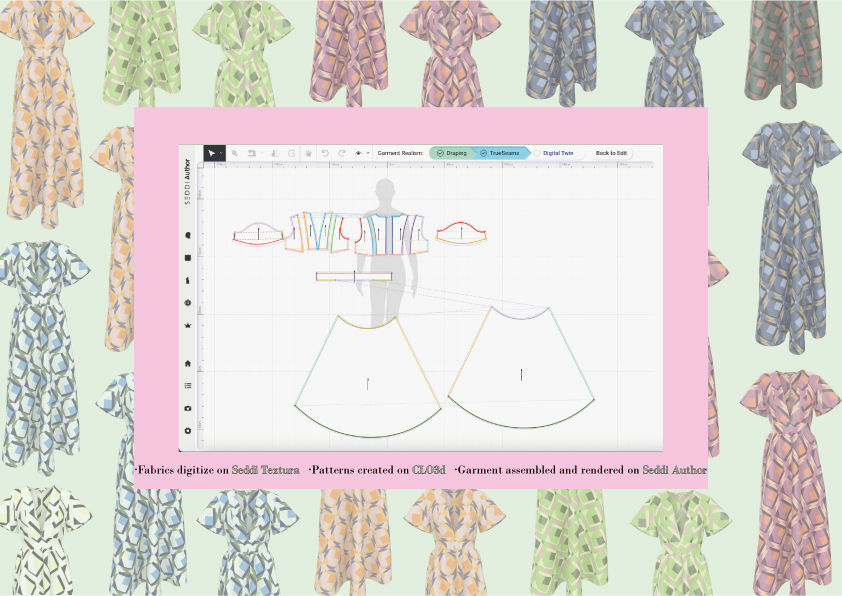Click the Seddi Textura link text

[x=265, y=469]
